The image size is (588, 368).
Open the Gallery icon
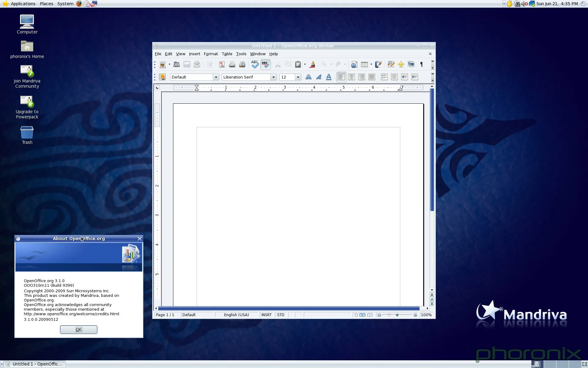(x=411, y=64)
